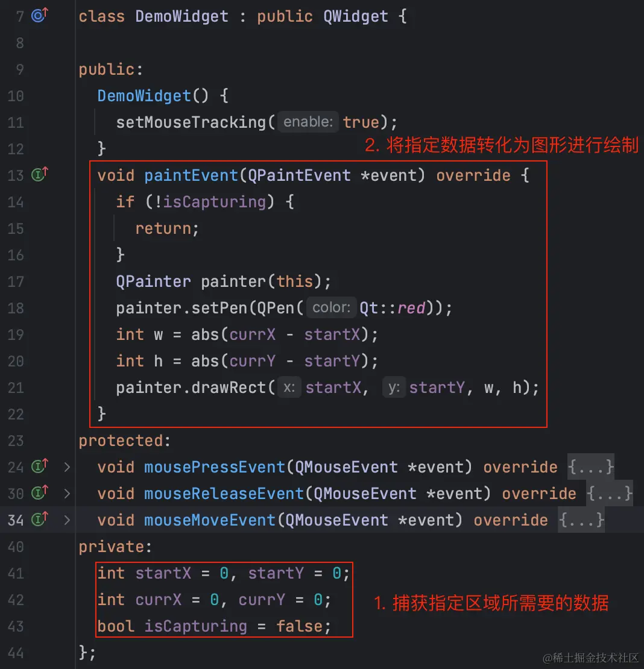Viewport: 644px width, 669px height.
Task: Click isCapturing in the if condition
Action: click(214, 202)
